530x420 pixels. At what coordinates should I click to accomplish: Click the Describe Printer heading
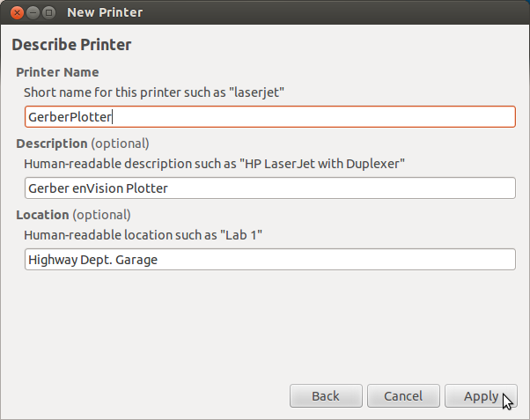click(71, 45)
